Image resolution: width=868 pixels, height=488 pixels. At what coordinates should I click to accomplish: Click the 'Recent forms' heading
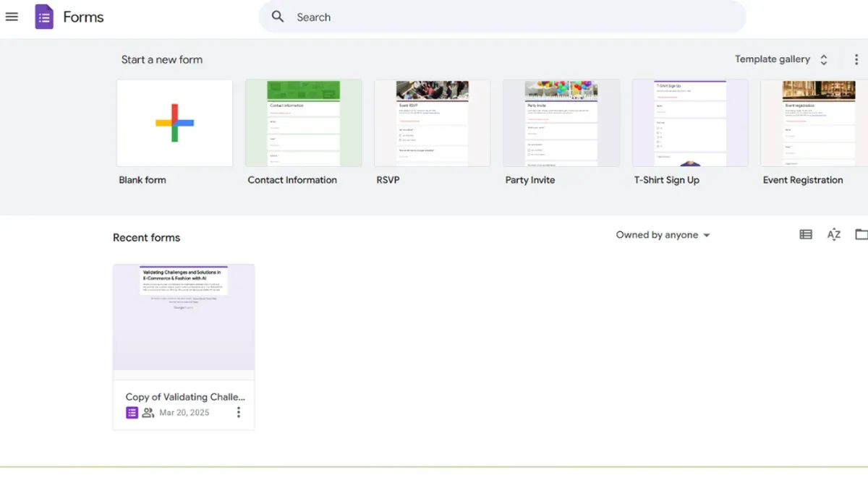pos(146,237)
